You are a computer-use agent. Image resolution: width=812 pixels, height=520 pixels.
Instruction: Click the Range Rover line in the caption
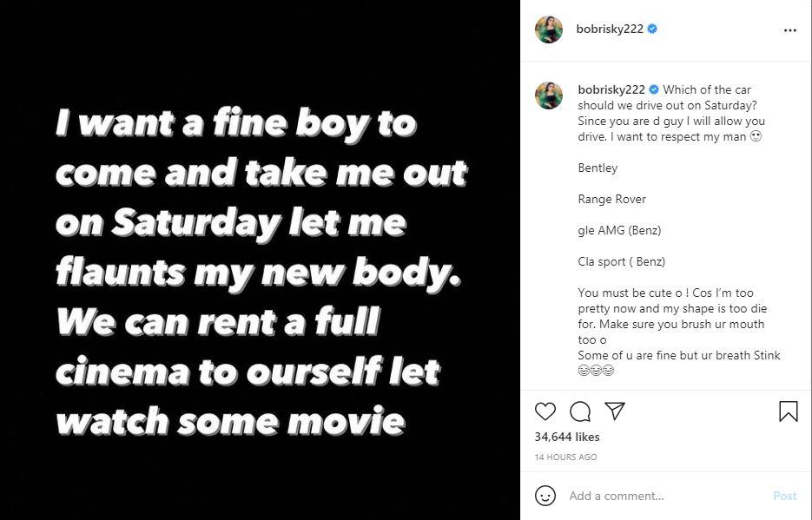[612, 199]
